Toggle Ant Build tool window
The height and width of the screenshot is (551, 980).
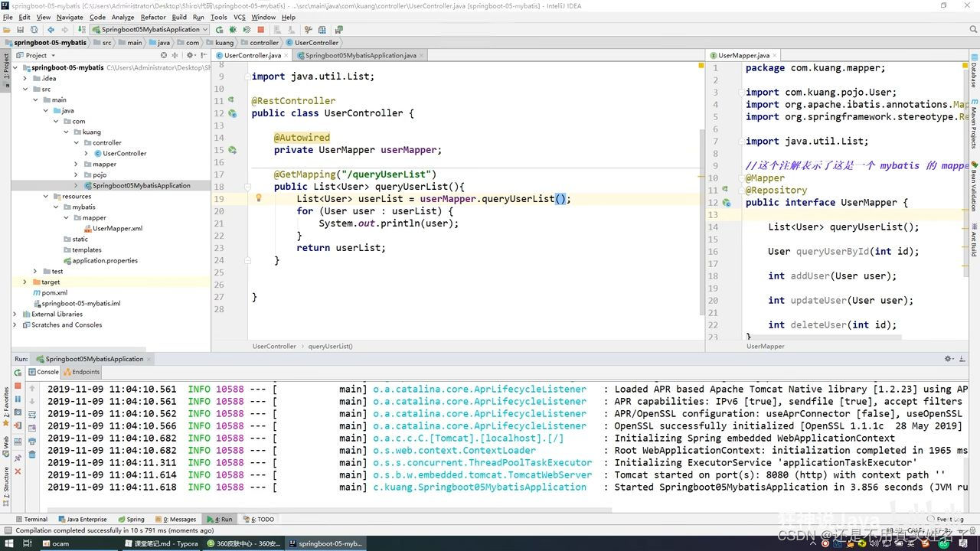(974, 240)
